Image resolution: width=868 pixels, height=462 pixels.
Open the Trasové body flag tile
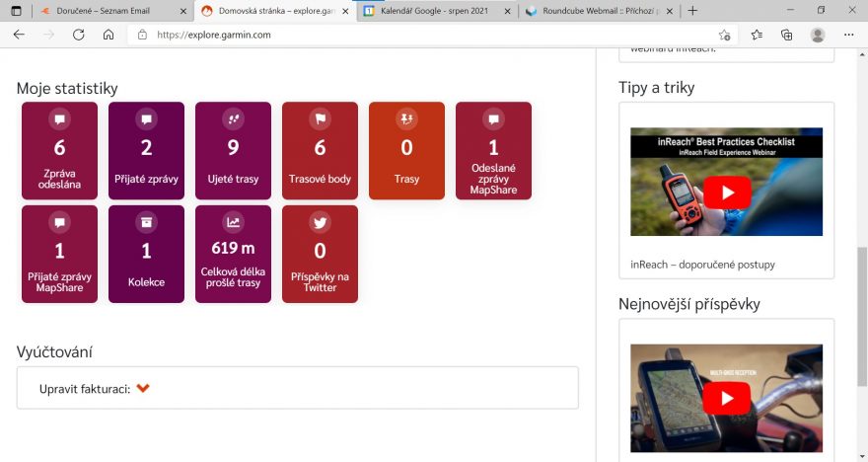(x=320, y=151)
